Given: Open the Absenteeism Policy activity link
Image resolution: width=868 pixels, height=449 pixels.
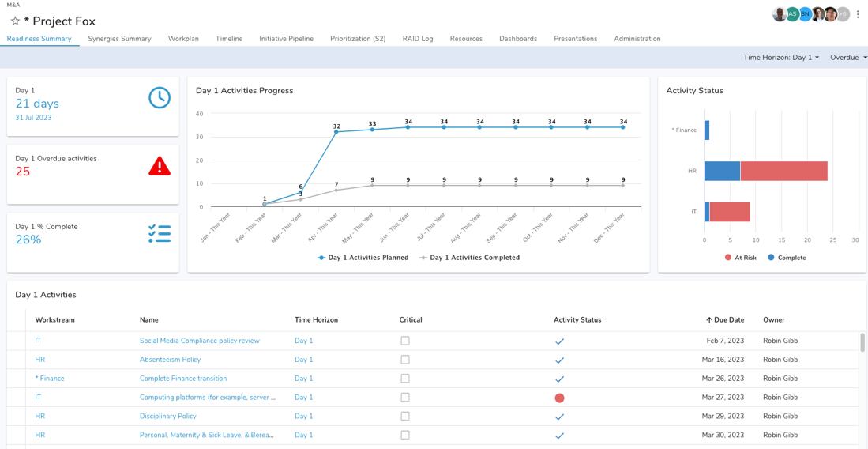Looking at the screenshot, I should 168,360.
